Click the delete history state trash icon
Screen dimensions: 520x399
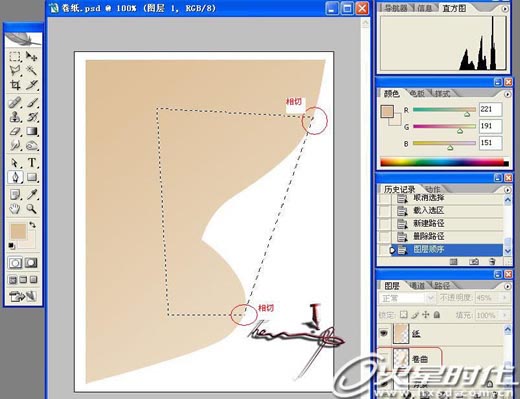coord(492,262)
